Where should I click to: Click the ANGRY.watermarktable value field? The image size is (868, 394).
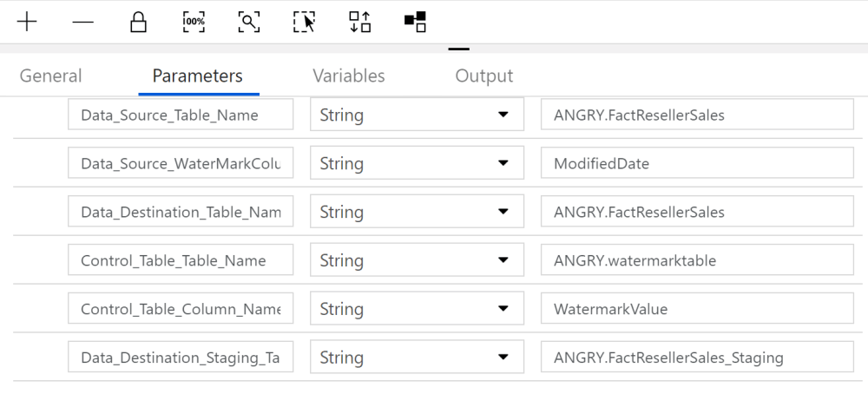[x=696, y=260]
